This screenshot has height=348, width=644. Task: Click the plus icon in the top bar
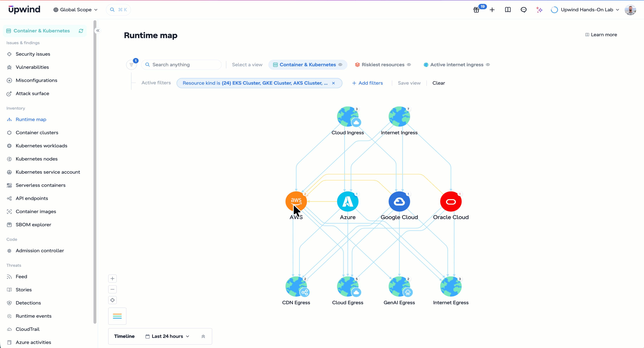492,10
